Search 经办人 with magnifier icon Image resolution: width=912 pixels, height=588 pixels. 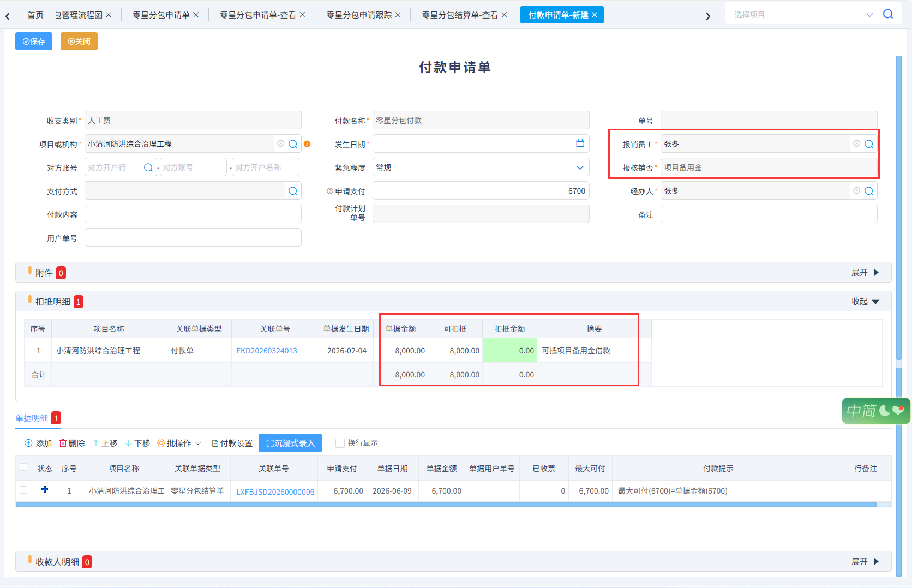coord(869,191)
